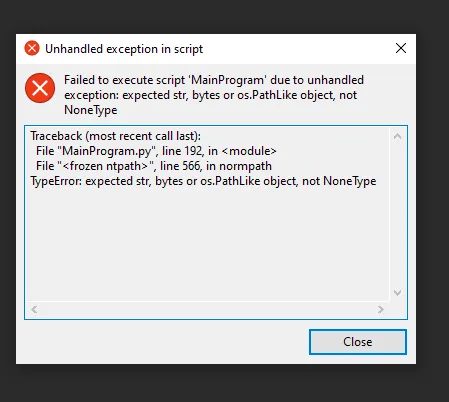The image size is (449, 402).
Task: Click the up arrow of traceback vertical scrollbar
Action: coord(397,136)
